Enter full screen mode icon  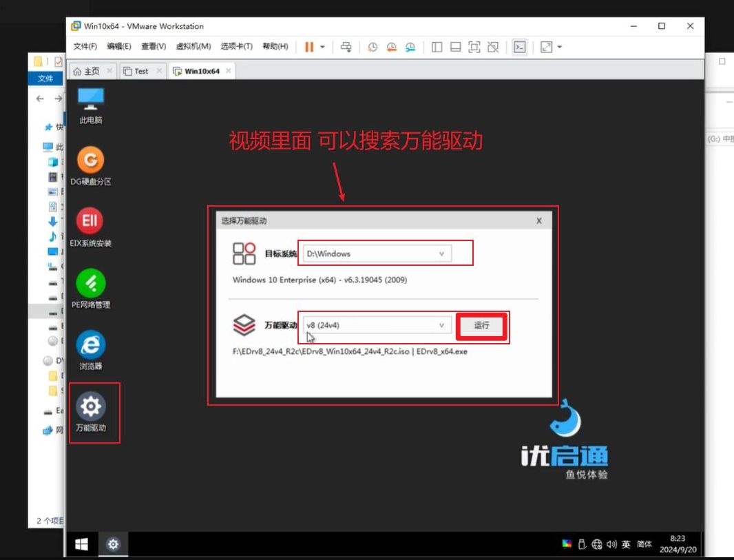(x=474, y=47)
